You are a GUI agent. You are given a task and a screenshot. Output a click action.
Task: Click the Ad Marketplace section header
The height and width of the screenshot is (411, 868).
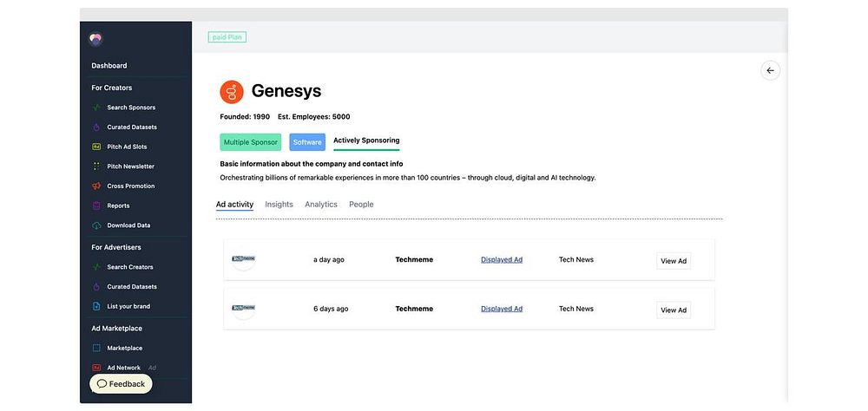pos(117,329)
